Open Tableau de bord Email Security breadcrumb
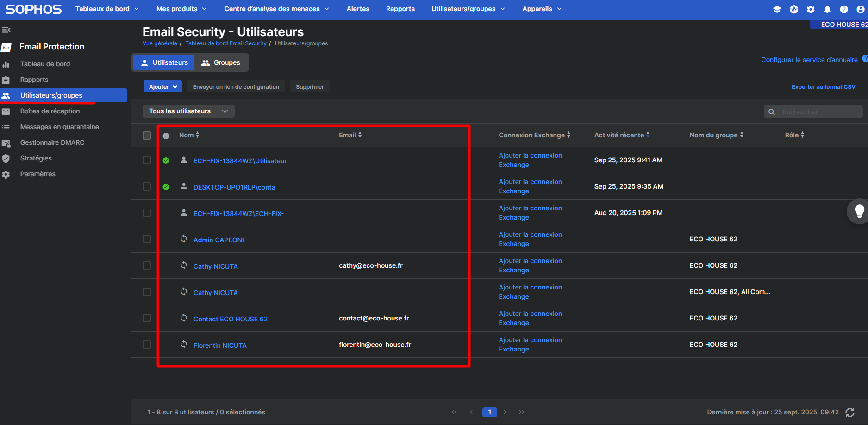868x425 pixels. (226, 43)
